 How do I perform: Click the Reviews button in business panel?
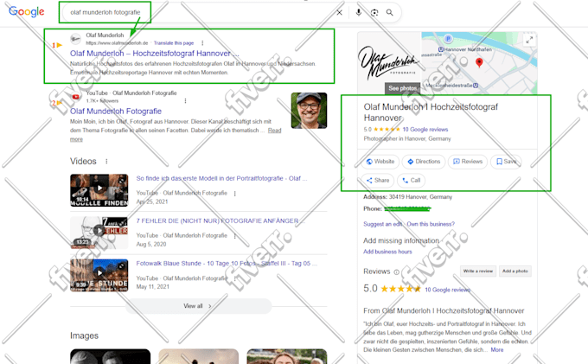[468, 162]
